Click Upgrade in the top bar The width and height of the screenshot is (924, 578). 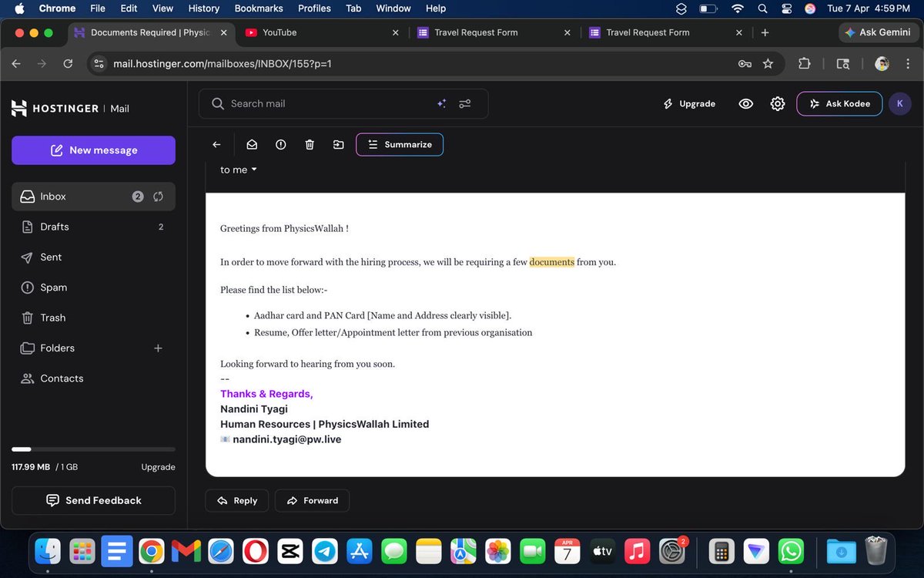click(x=689, y=103)
